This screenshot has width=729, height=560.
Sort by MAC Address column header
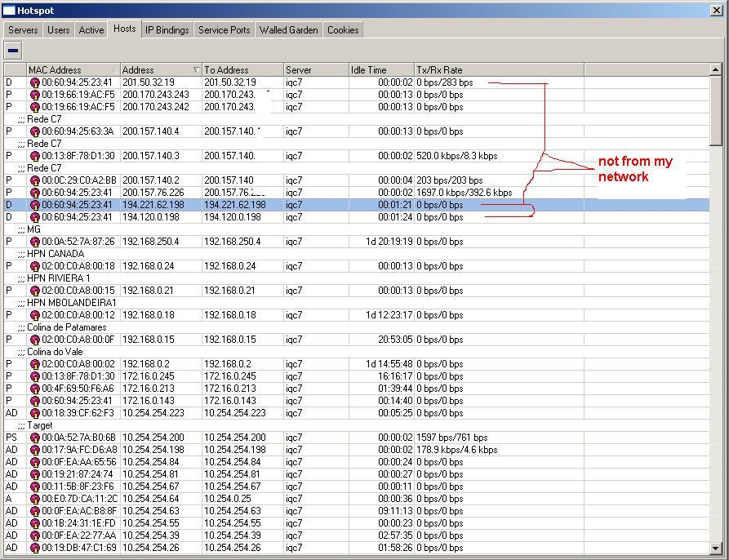[73, 69]
